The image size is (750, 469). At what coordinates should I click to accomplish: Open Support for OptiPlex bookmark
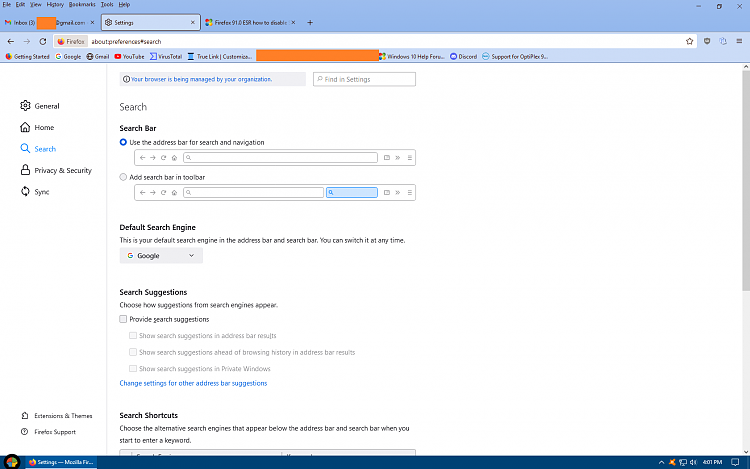click(x=515, y=56)
